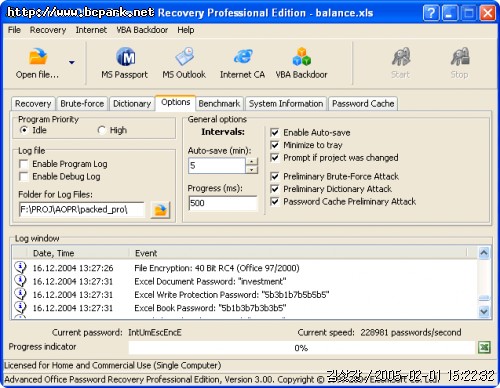This screenshot has height=388, width=500.
Task: Expand the Open file dropdown arrow
Action: (72, 62)
